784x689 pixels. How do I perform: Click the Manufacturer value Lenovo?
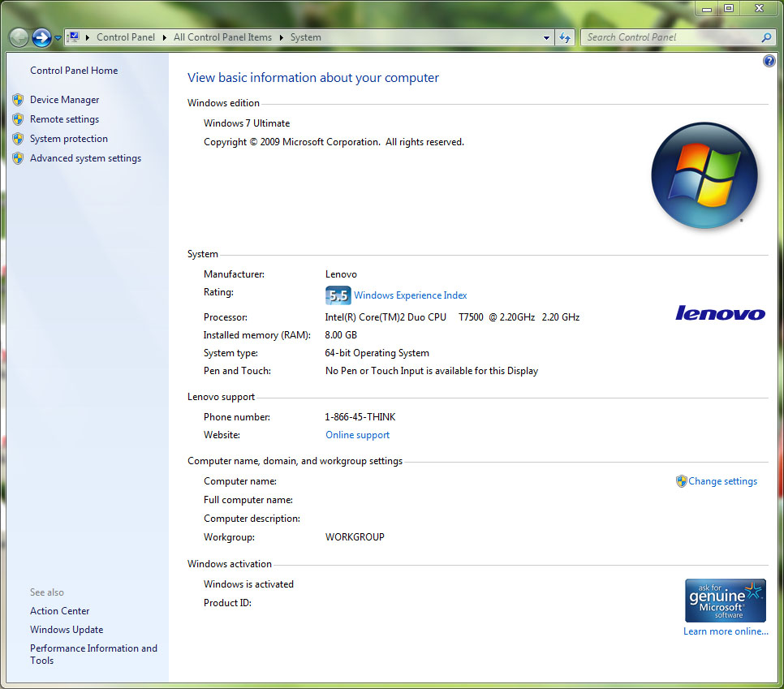[x=341, y=274]
